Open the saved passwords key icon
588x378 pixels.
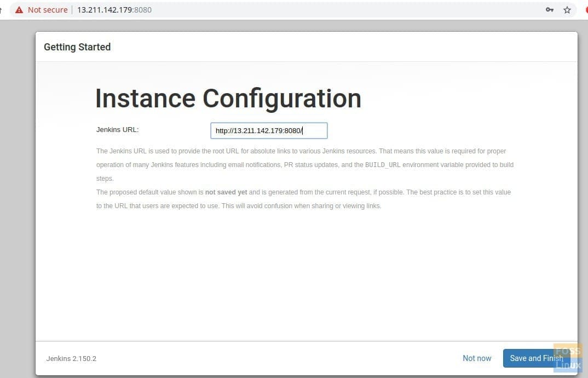549,10
